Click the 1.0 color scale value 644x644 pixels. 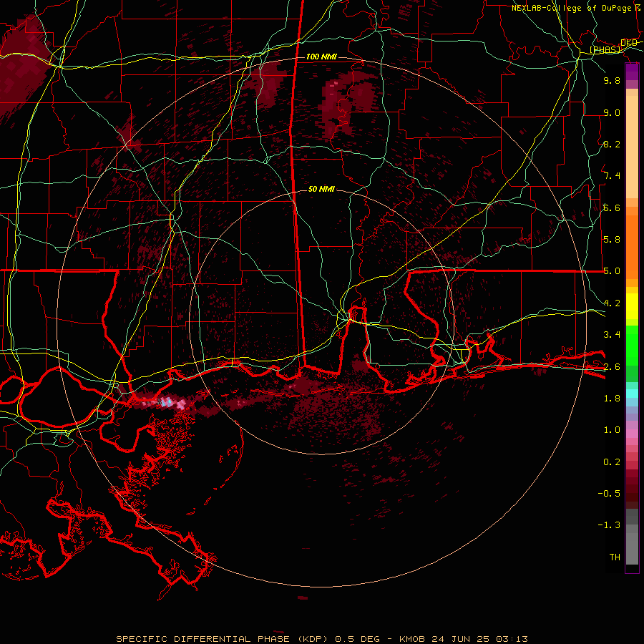point(612,430)
